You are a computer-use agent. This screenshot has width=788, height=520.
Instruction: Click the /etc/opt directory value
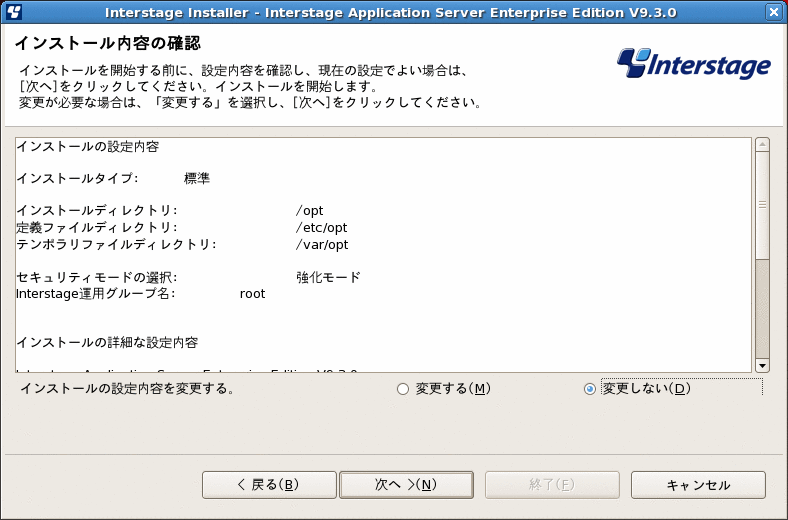pos(322,228)
